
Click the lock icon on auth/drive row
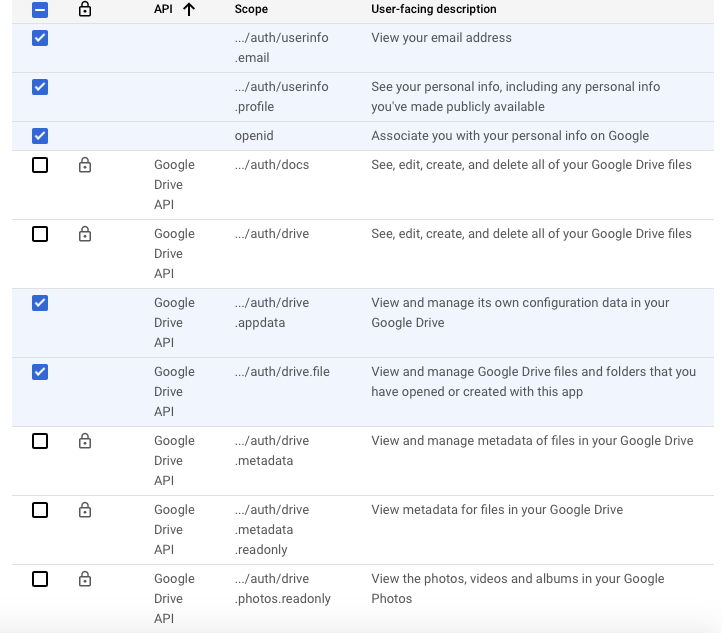click(x=85, y=234)
